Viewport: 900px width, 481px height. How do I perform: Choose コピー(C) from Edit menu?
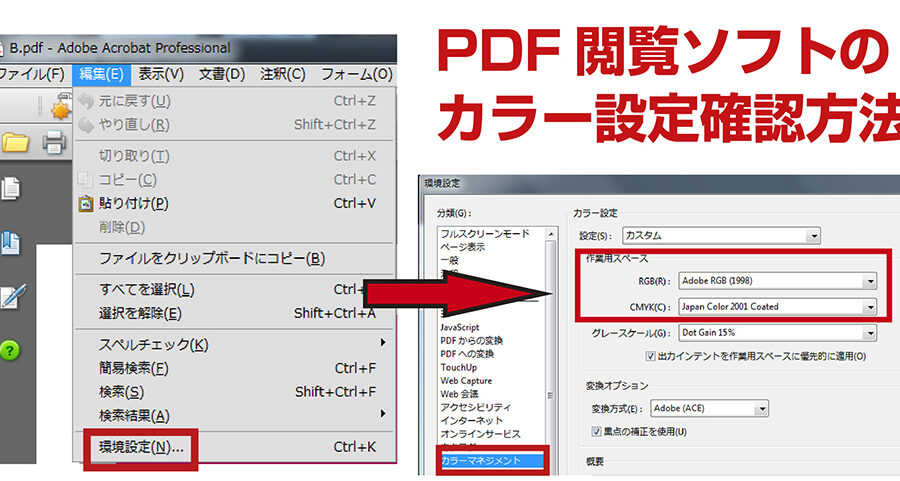click(235, 180)
